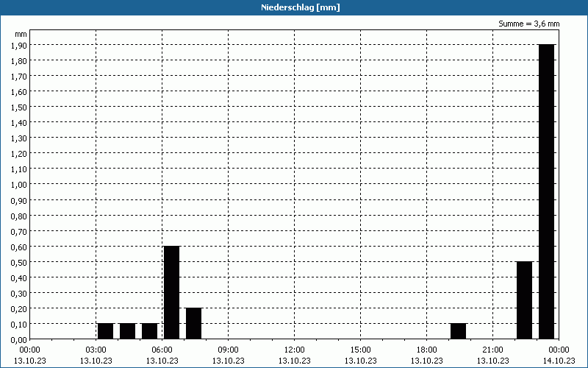Select the 0,10 mm bar at 03:00
The image size is (588, 368).
[105, 331]
